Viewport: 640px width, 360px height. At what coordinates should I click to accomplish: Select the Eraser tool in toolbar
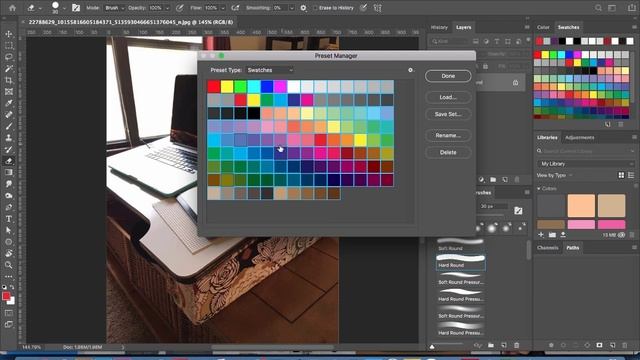(9, 161)
